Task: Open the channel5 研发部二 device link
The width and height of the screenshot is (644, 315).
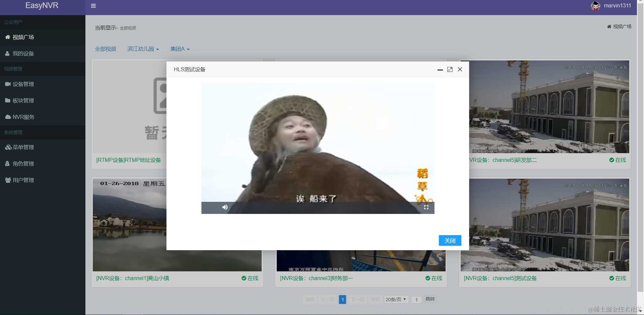Action: tap(503, 160)
